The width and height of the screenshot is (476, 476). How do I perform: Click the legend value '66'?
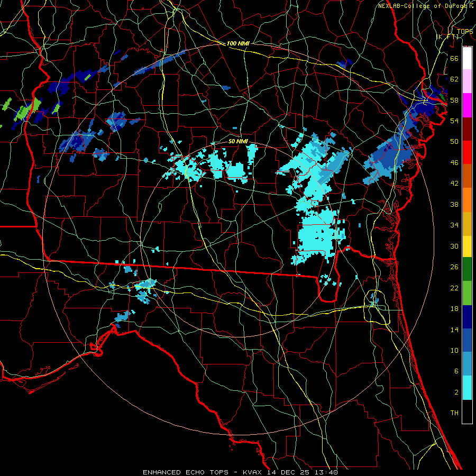coord(454,58)
